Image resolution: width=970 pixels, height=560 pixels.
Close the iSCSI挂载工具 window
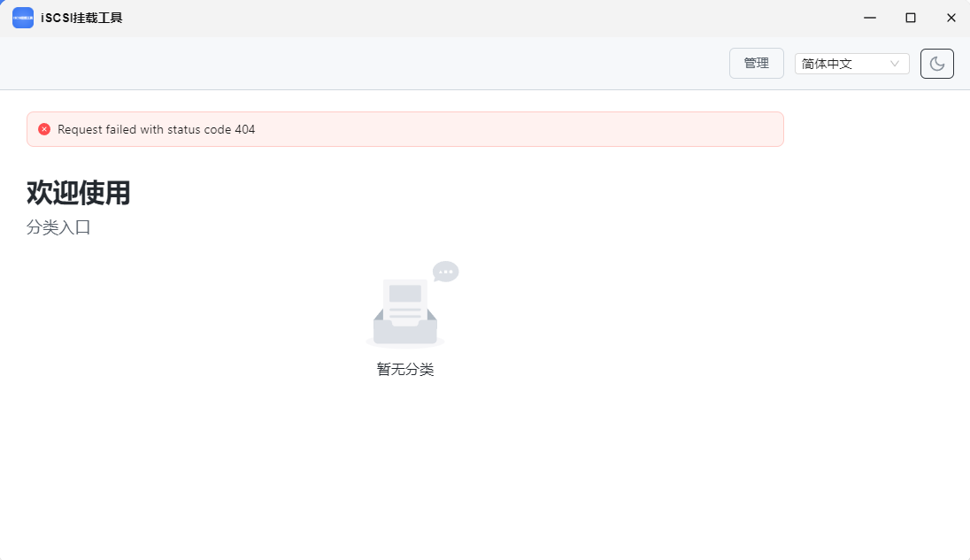pyautogui.click(x=951, y=18)
